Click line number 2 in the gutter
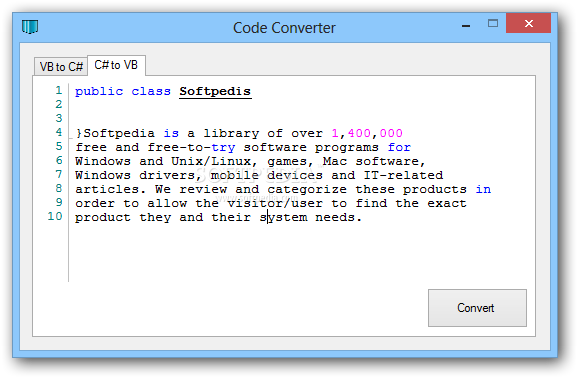Viewport: 578px width, 378px height. pos(59,104)
